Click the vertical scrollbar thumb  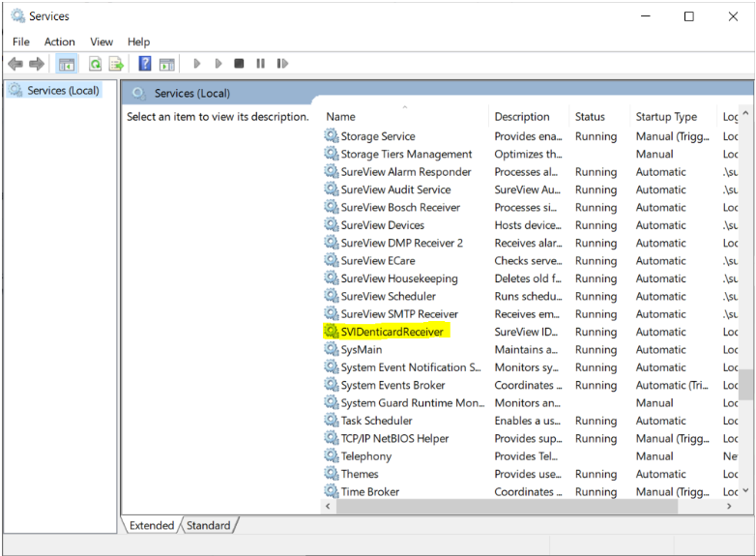746,384
